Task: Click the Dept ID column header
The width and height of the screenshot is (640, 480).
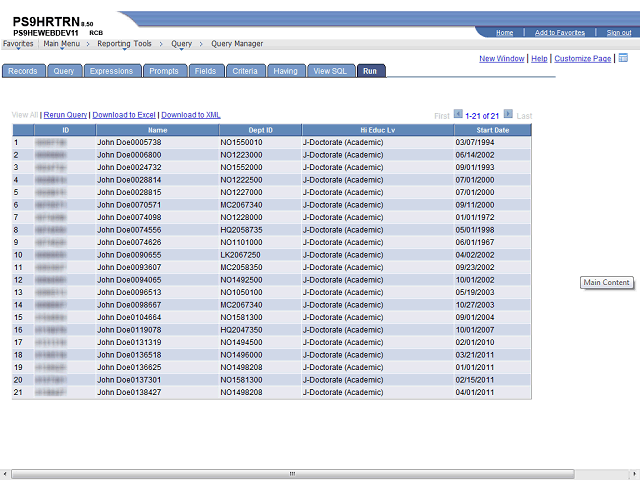Action: 260,130
